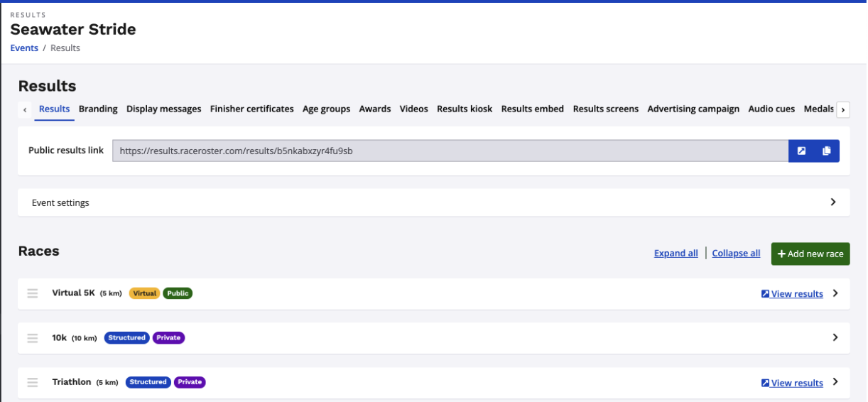
Task: Select the Results kiosk tab
Action: point(464,109)
